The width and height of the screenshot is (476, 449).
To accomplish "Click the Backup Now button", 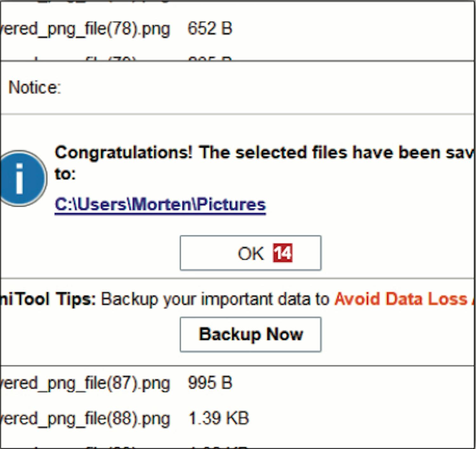I will click(250, 334).
